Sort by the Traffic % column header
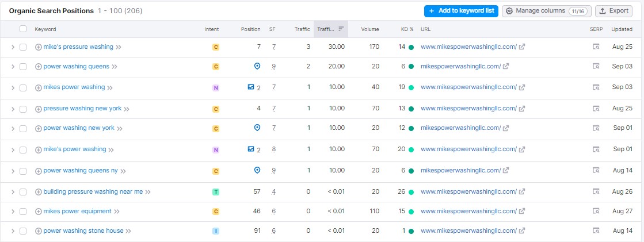This screenshot has width=644, height=242. click(330, 29)
